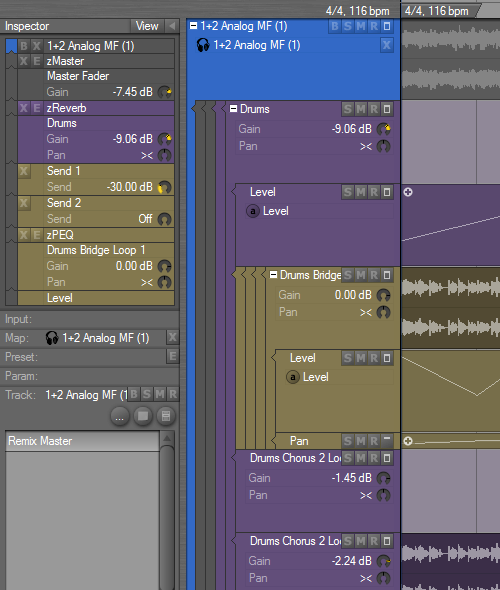The width and height of the screenshot is (500, 590).
Task: Click the X remove icon beside Send 1
Action: (24, 171)
